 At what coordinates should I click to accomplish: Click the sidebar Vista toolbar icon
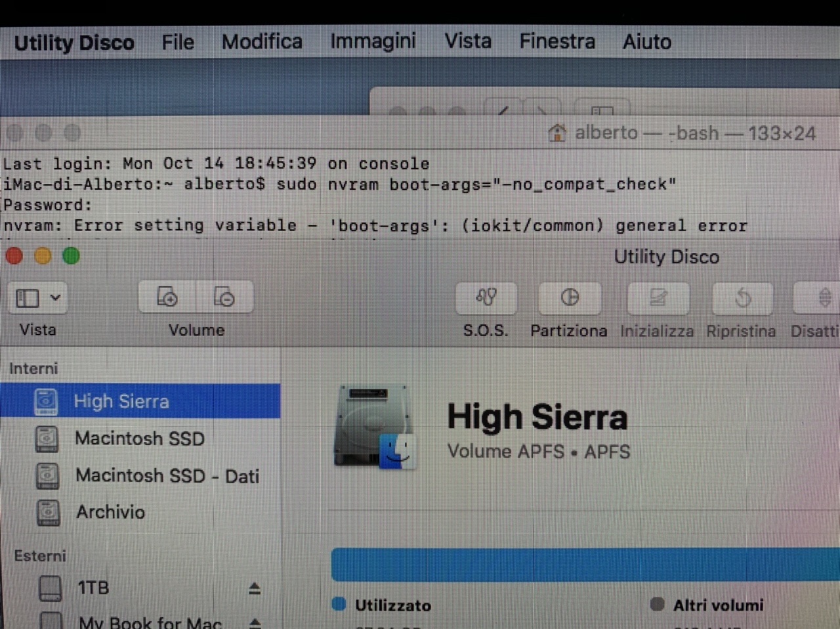coord(28,298)
